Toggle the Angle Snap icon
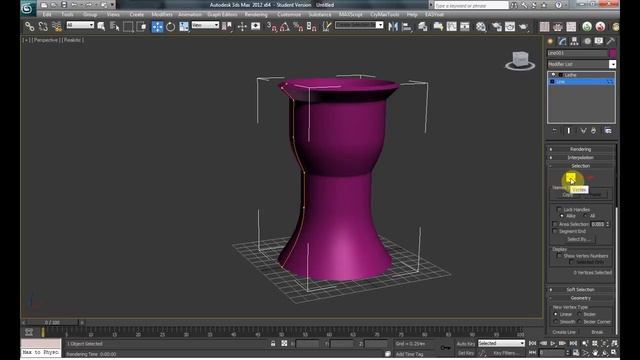Viewport: 640px width, 360px height. tap(285, 27)
